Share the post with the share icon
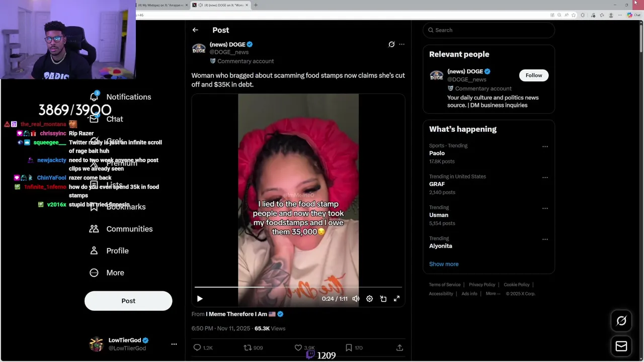This screenshot has height=362, width=644. (399, 347)
